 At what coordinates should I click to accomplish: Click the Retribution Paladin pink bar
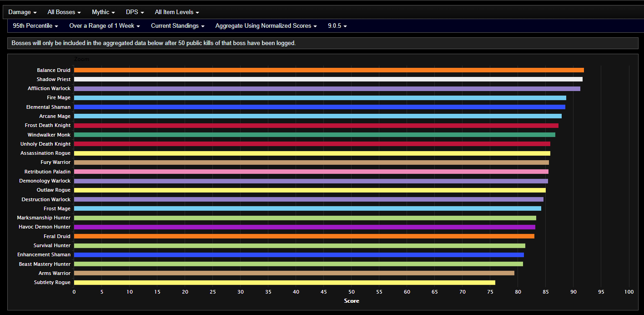tap(311, 172)
